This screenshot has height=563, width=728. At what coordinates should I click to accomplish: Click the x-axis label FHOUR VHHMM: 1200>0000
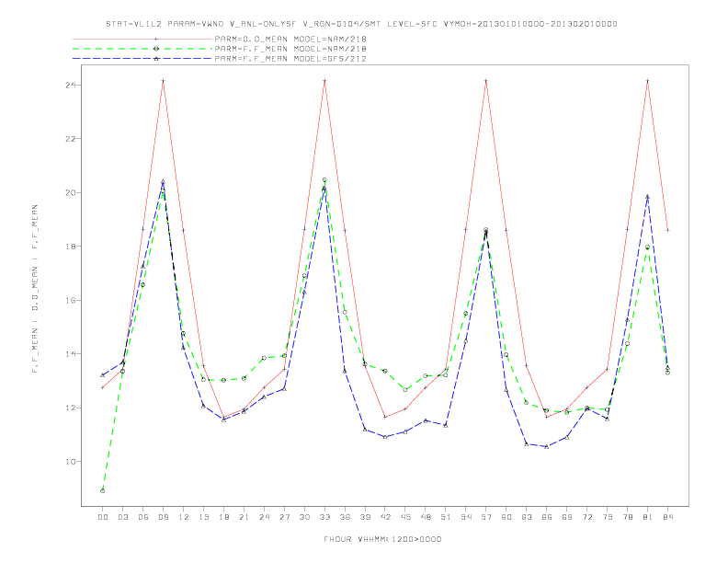382,539
